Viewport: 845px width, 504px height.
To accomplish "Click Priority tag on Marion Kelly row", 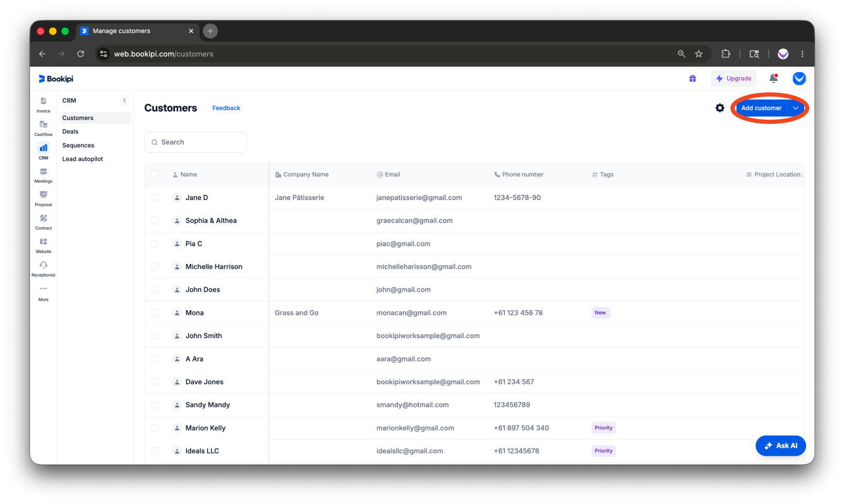I will [x=604, y=428].
